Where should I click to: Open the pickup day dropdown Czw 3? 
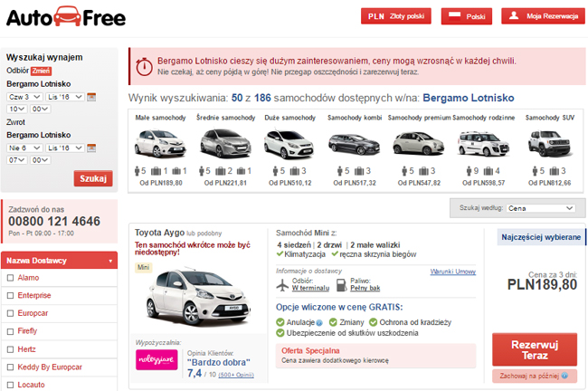click(24, 97)
